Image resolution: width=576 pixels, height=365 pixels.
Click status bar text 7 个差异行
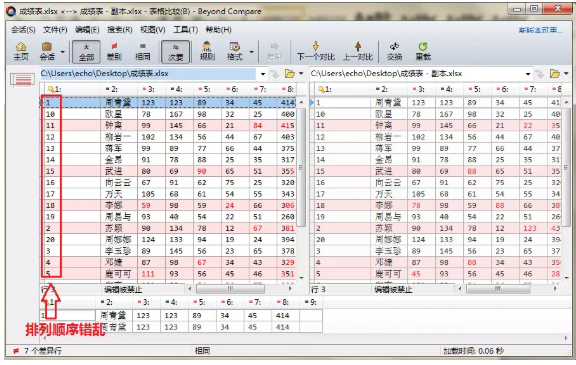click(43, 351)
